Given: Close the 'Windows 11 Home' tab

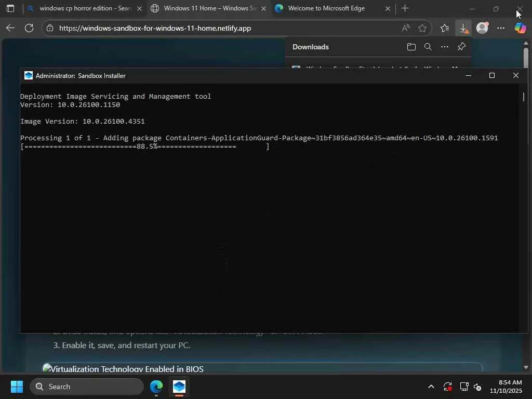Looking at the screenshot, I should [263, 8].
